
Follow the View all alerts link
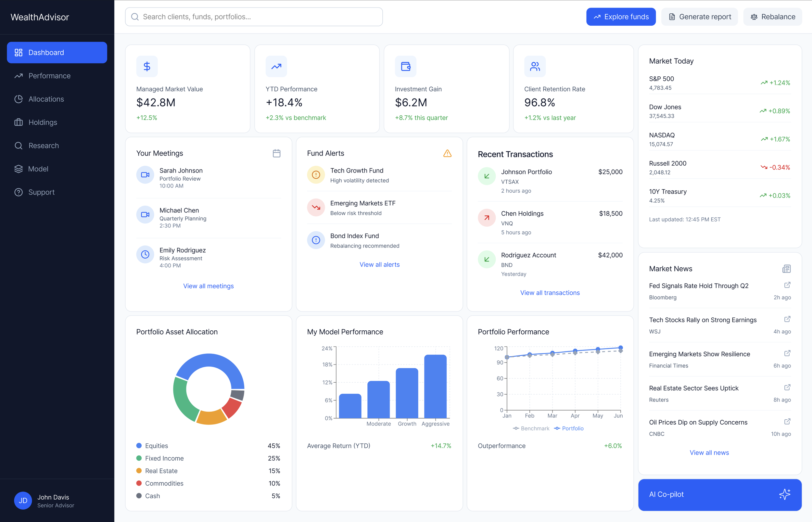coord(379,264)
